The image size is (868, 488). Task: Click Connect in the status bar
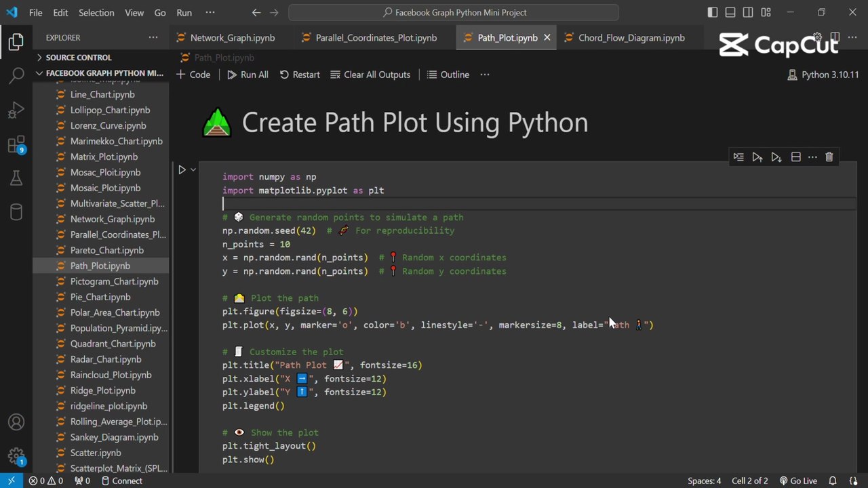coord(121,481)
